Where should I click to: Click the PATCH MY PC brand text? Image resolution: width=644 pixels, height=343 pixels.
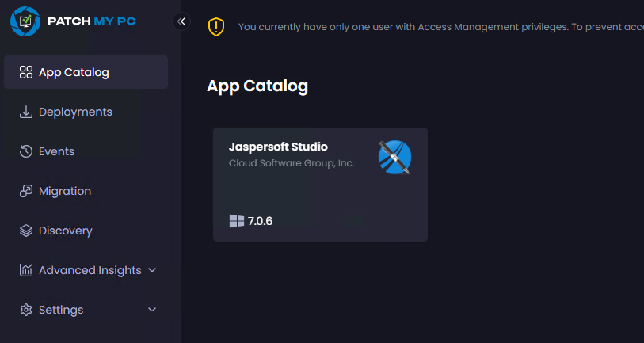pyautogui.click(x=92, y=21)
